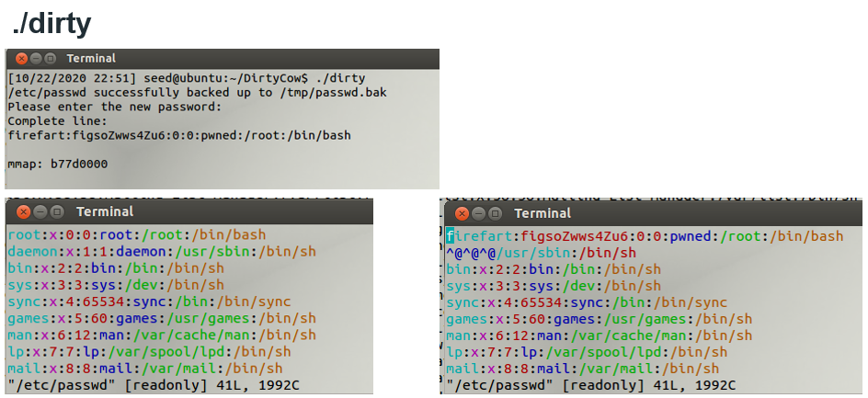Click the "Please enter the new password:" line

click(x=115, y=107)
